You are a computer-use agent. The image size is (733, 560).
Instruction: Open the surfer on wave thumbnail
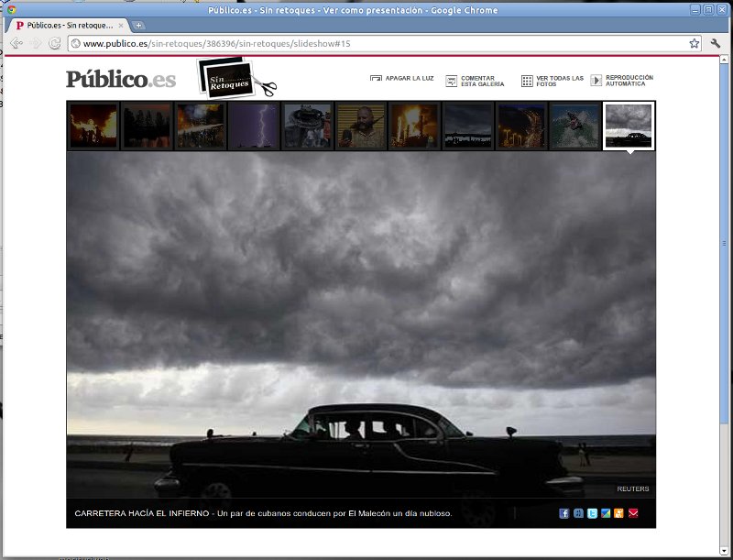click(x=575, y=126)
